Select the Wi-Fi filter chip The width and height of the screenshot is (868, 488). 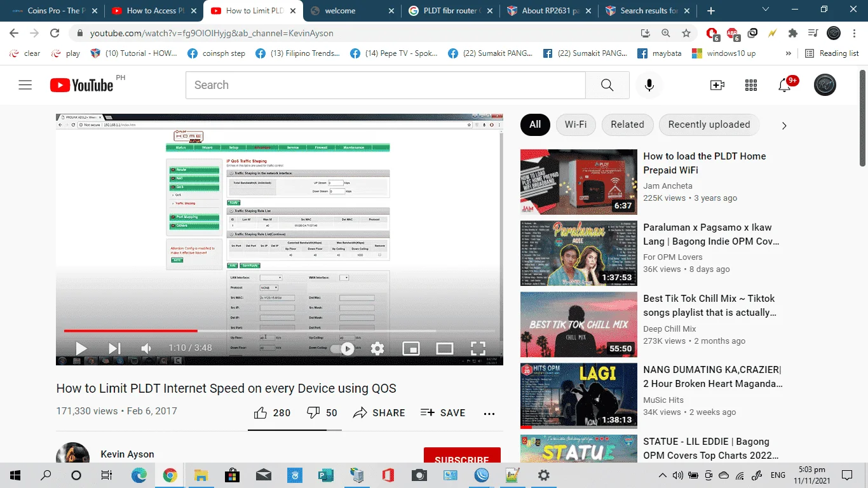(x=576, y=125)
